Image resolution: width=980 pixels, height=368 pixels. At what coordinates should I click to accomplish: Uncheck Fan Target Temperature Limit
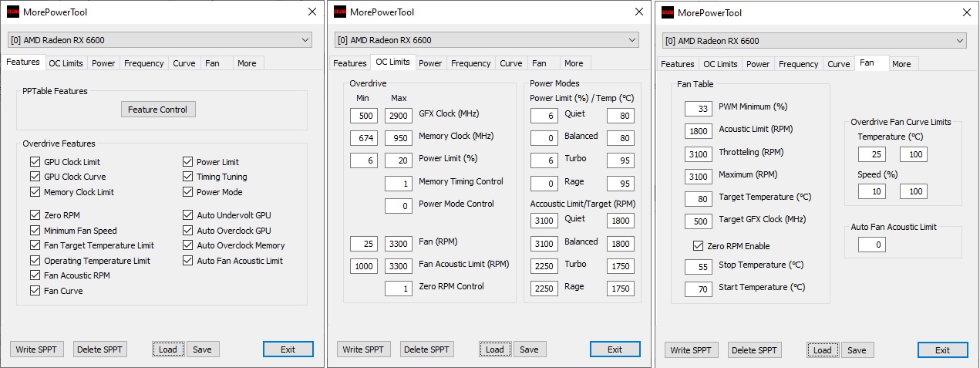(x=35, y=245)
